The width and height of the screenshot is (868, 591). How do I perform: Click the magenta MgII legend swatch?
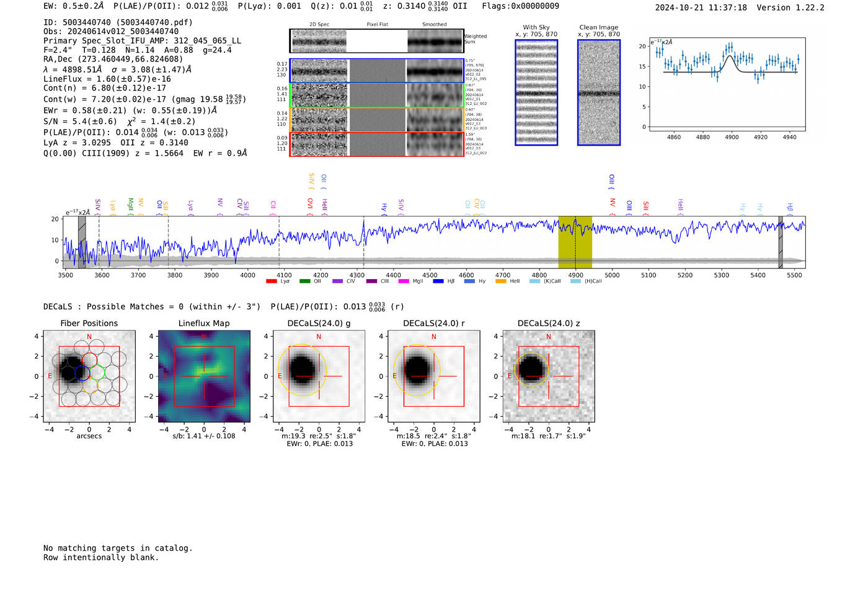coord(404,281)
